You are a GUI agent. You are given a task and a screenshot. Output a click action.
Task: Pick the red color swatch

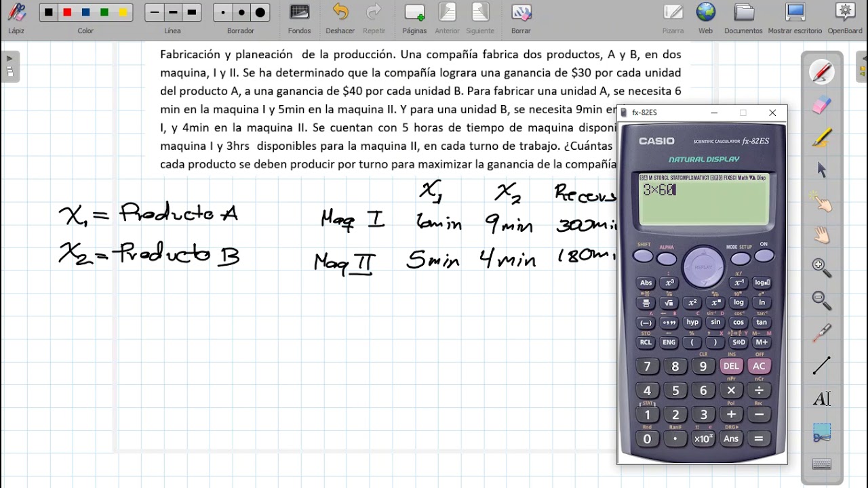click(67, 12)
